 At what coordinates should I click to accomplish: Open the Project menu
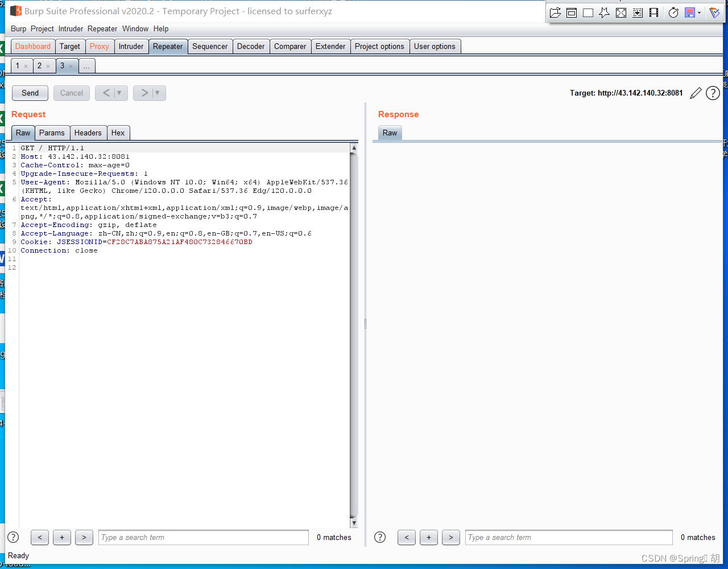click(42, 28)
